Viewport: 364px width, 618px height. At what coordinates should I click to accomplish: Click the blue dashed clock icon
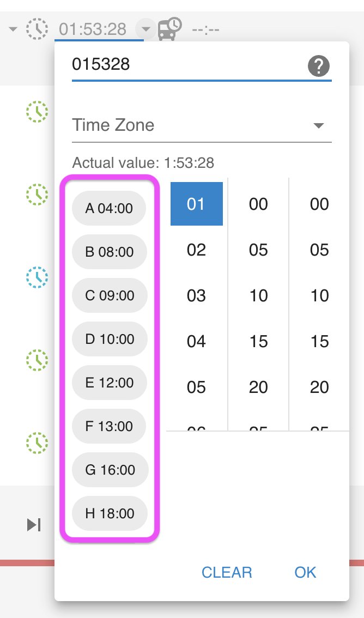click(37, 278)
